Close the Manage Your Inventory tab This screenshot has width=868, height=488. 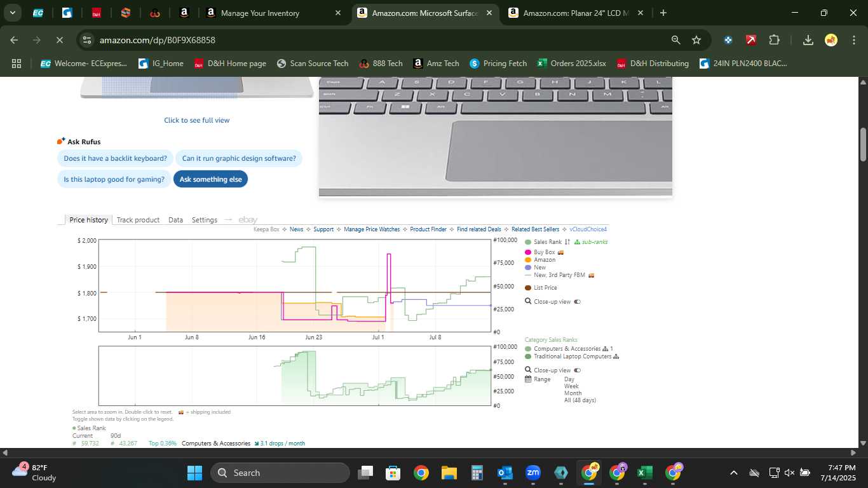tap(337, 13)
